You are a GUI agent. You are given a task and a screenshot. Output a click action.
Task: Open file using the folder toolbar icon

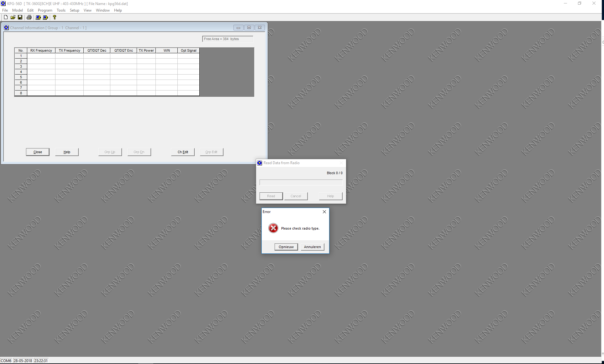[x=13, y=17]
